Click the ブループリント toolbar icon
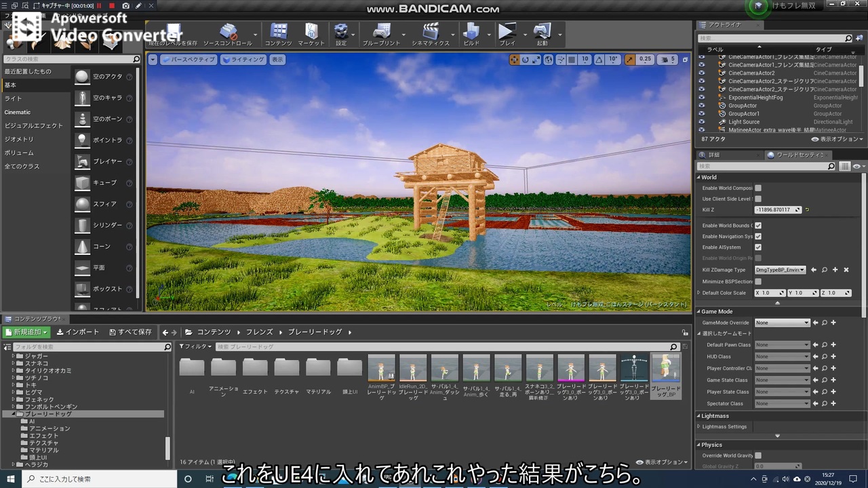Viewport: 868px width, 488px height. [381, 32]
